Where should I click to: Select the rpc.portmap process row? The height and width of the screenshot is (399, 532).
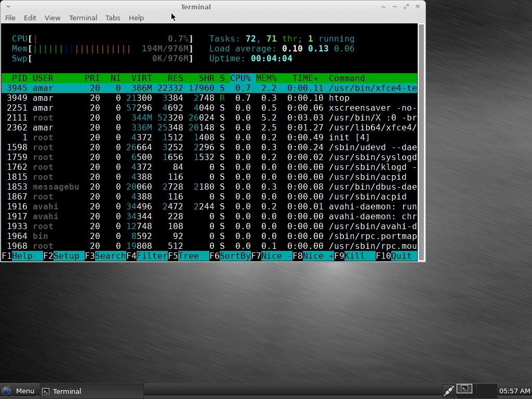pos(209,236)
